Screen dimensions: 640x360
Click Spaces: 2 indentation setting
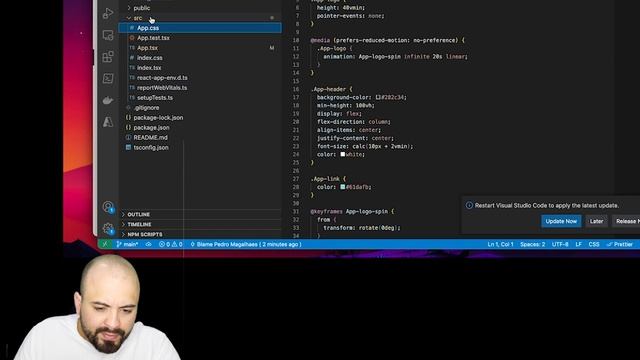[532, 244]
